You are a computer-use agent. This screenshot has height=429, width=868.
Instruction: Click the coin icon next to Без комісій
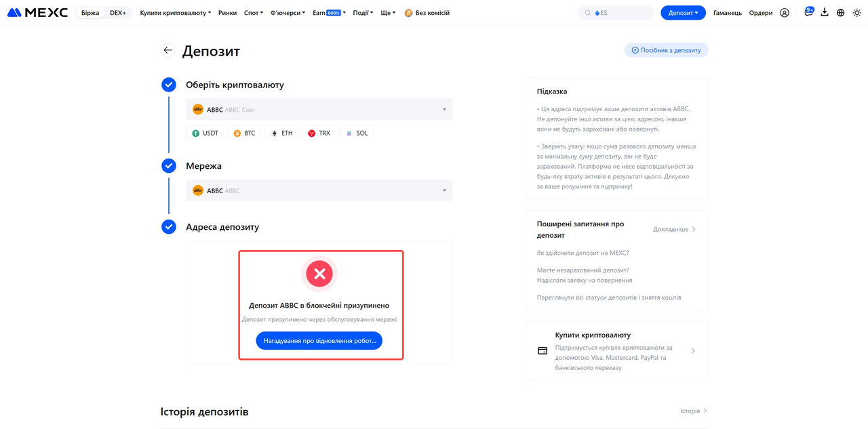click(x=408, y=13)
